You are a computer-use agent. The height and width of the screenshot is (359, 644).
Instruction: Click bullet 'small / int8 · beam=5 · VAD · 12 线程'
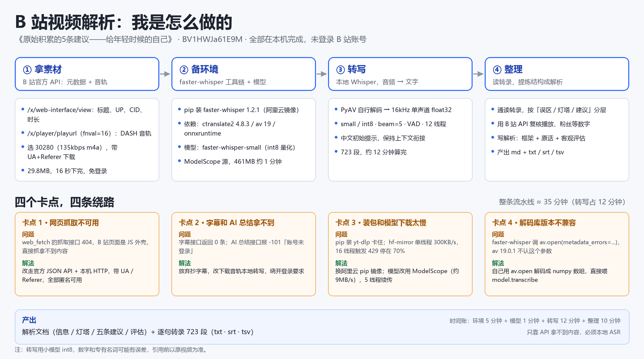(391, 124)
